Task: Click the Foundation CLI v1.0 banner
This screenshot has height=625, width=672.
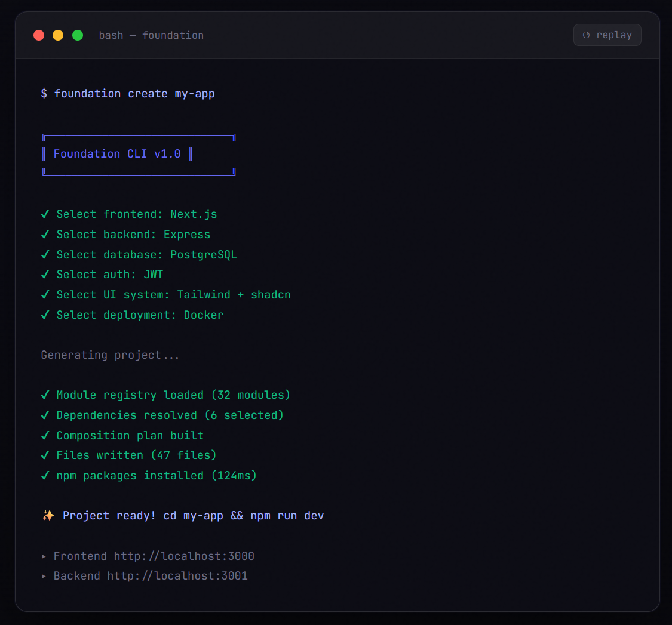Action: 139,153
